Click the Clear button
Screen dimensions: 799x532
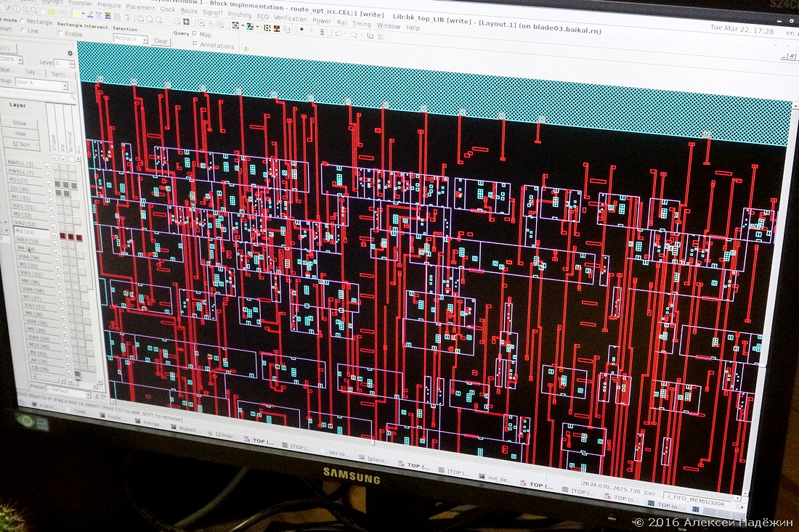(x=161, y=41)
